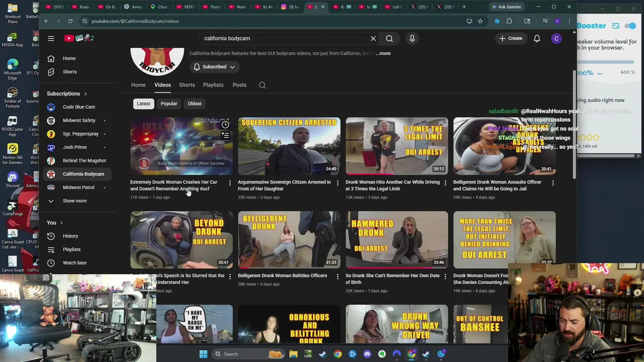Clear the search box text
The image size is (644, 362).
[x=373, y=38]
